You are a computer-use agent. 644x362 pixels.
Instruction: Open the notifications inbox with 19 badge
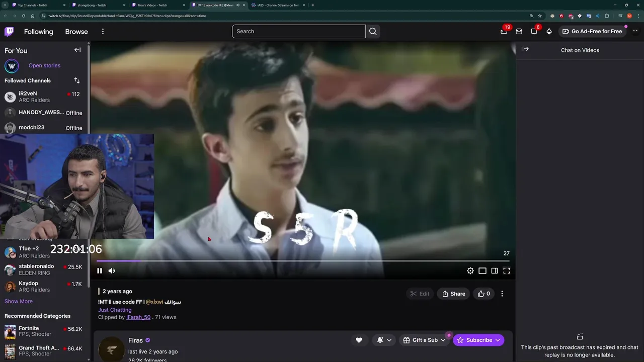pos(504,31)
